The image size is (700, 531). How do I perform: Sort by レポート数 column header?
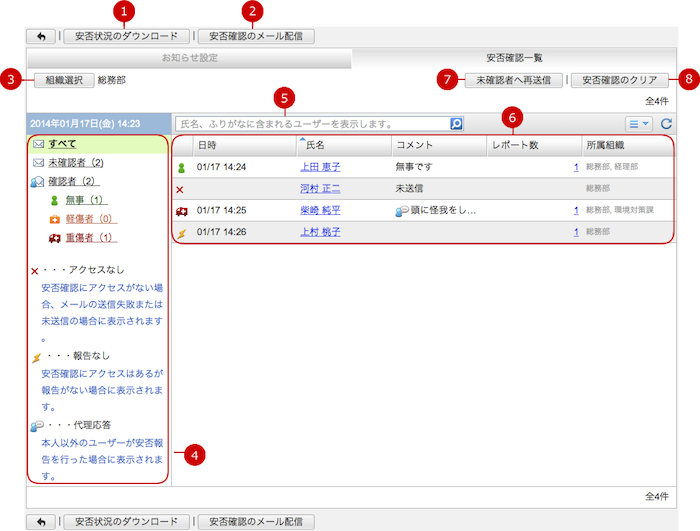coord(534,145)
